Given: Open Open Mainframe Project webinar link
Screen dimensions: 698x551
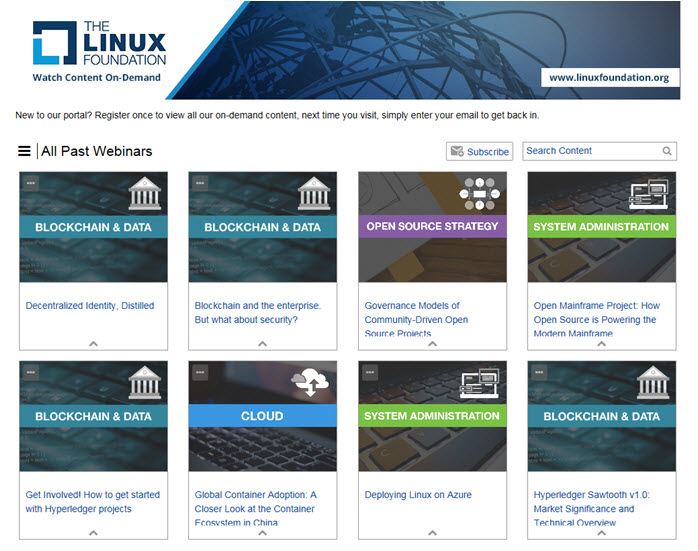Looking at the screenshot, I should (597, 319).
